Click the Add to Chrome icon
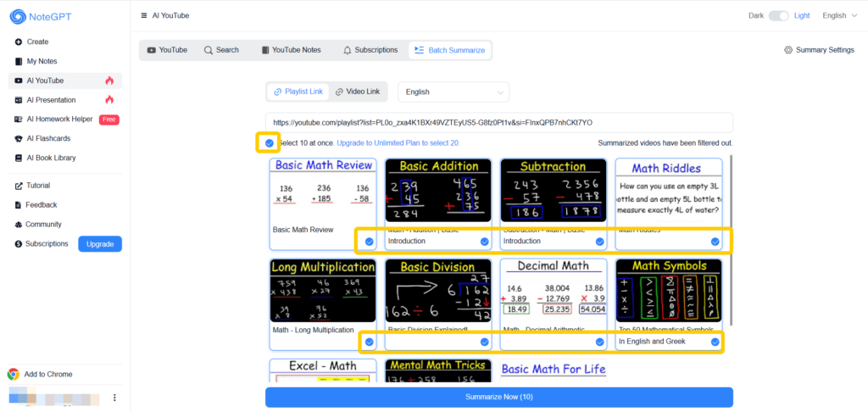This screenshot has width=868, height=412. [x=14, y=374]
